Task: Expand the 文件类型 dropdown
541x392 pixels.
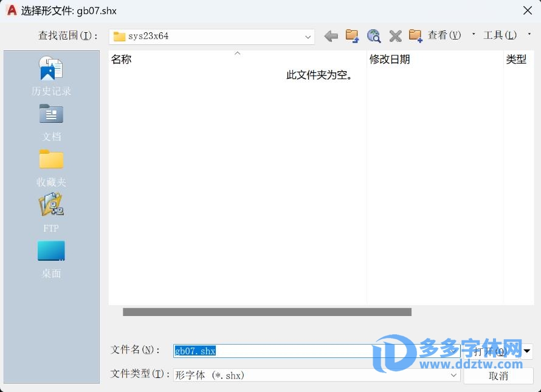Action: pos(453,376)
